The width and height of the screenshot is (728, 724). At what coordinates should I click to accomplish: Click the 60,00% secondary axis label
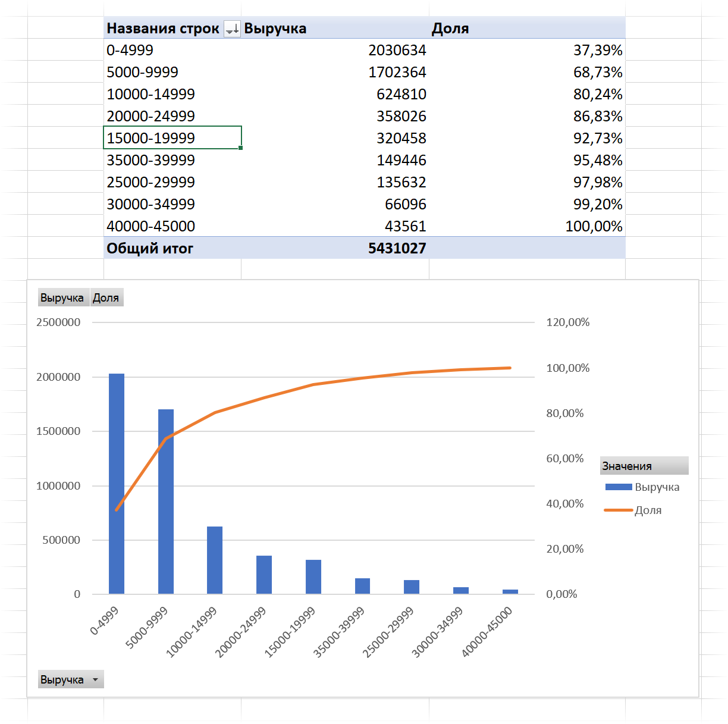point(565,459)
